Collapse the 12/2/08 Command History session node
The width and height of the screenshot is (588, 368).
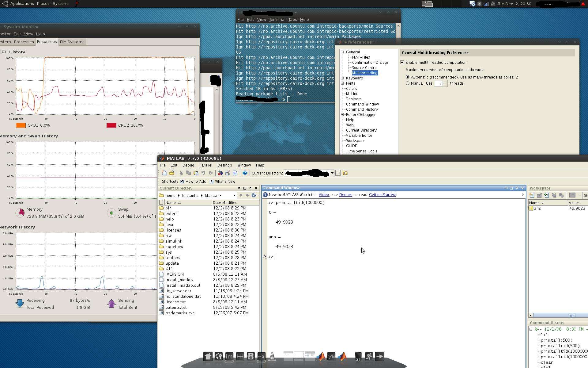point(531,329)
